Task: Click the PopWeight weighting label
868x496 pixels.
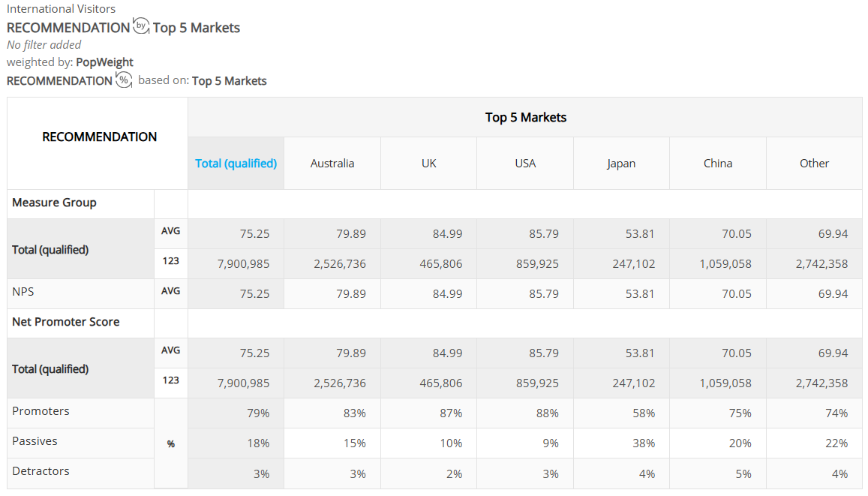Action: click(104, 62)
